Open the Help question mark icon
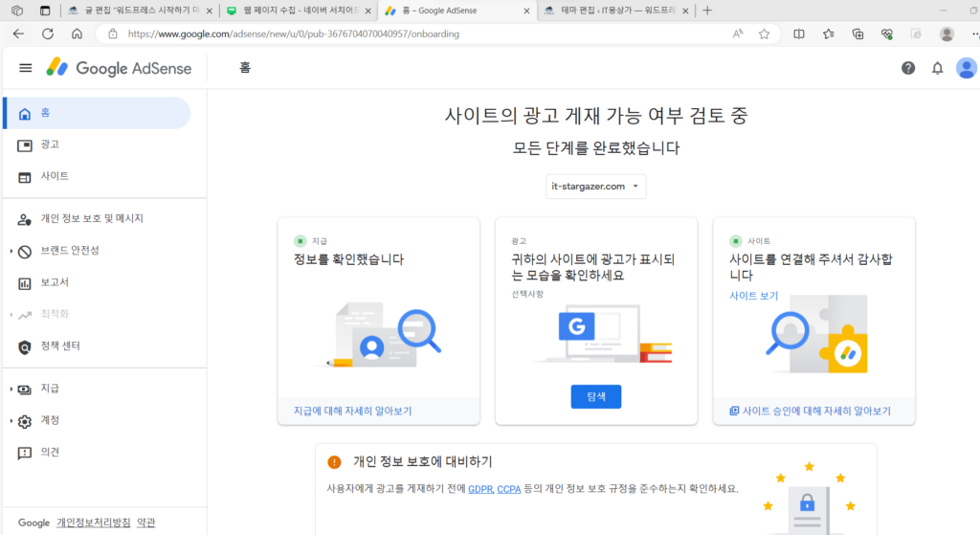 tap(908, 68)
